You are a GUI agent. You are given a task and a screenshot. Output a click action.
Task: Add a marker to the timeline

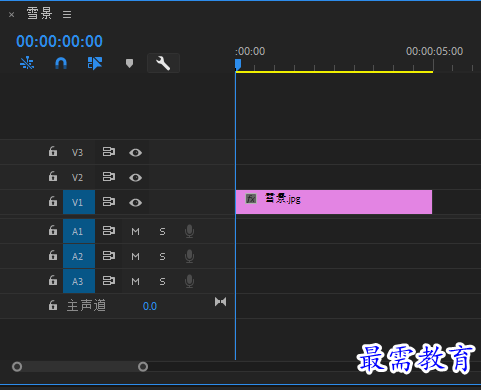[129, 63]
